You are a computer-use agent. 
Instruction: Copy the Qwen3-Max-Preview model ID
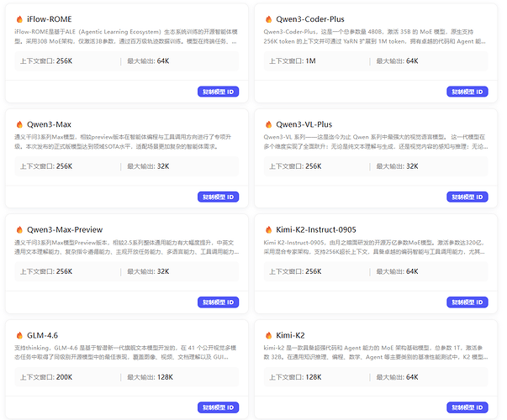tap(219, 301)
